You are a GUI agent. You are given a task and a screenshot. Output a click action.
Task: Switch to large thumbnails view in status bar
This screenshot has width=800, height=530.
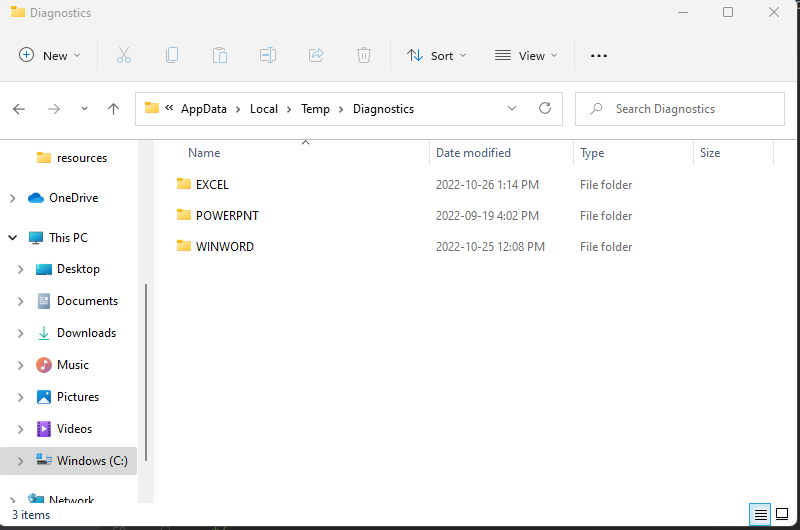click(x=782, y=515)
